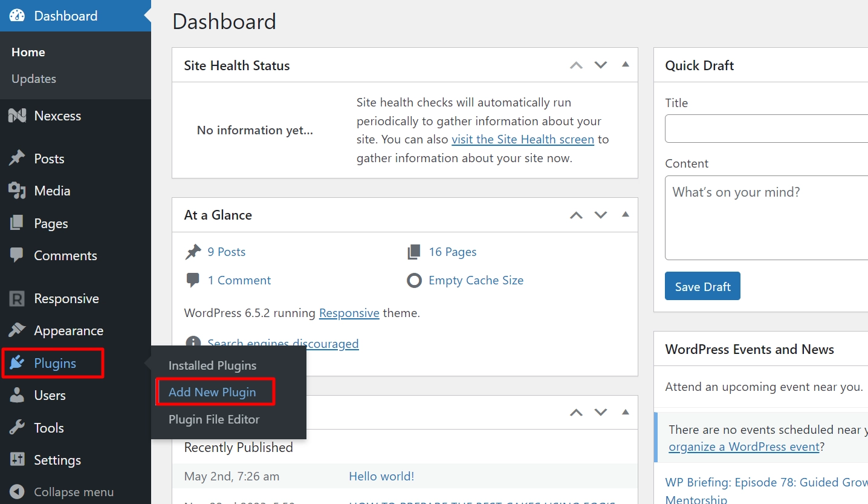Click the Appearance paintbrush icon
This screenshot has height=504, width=868.
[17, 330]
